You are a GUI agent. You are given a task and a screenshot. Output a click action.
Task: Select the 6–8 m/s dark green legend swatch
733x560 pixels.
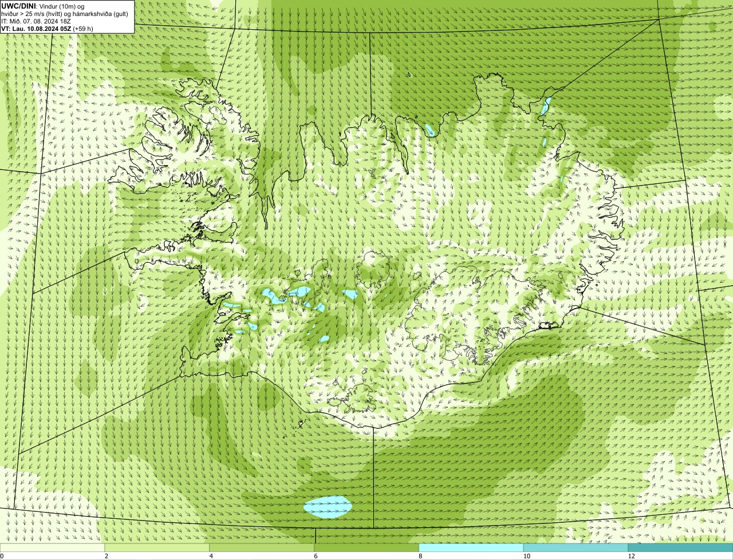(x=366, y=548)
